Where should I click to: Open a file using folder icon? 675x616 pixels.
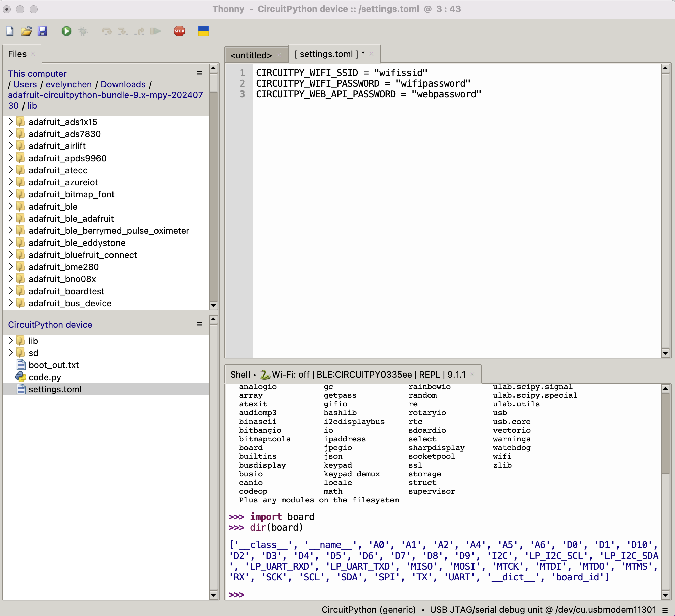(26, 31)
